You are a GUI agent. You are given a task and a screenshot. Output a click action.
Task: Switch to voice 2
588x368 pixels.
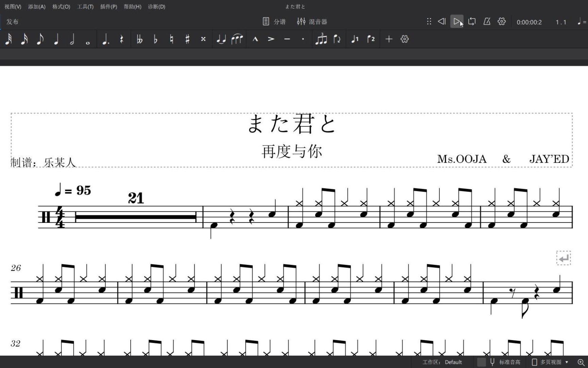(x=371, y=39)
